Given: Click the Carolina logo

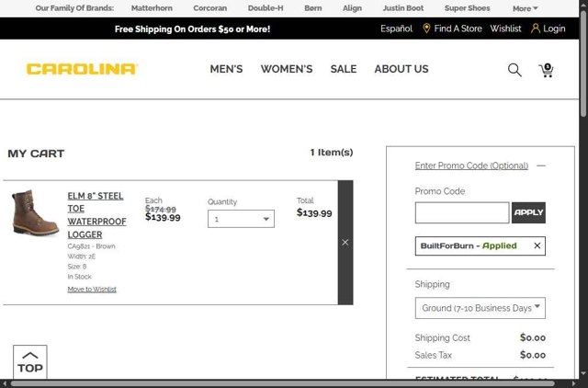Looking at the screenshot, I should point(82,69).
